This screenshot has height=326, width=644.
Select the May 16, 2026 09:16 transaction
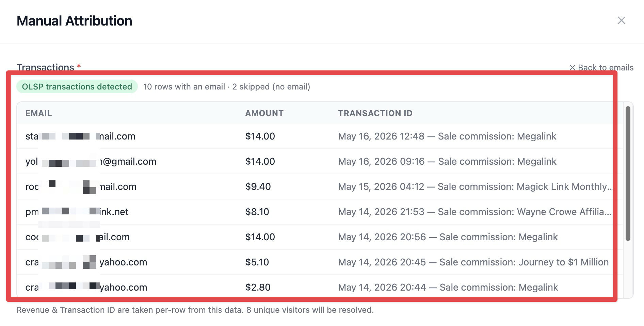(x=320, y=162)
